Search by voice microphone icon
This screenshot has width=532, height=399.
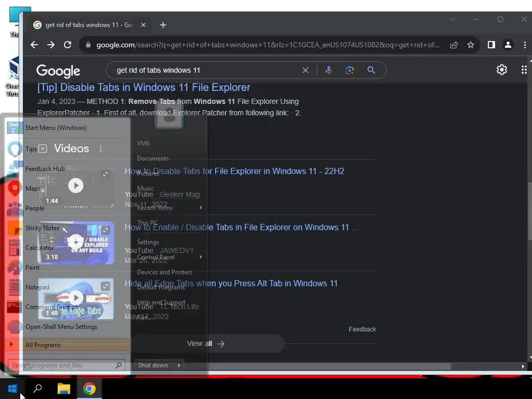[x=328, y=70]
